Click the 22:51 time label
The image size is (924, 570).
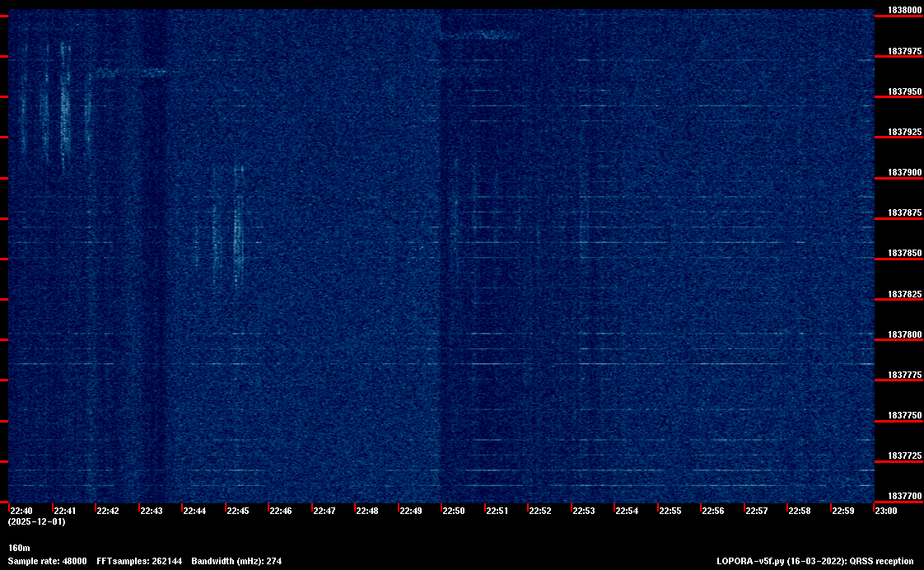(497, 511)
